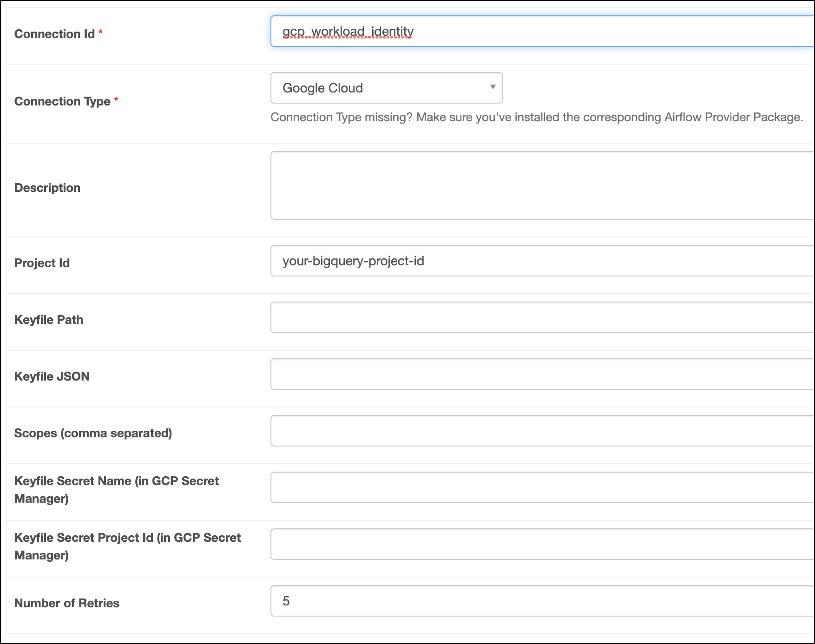Click the Keyfile Path label
The width and height of the screenshot is (815, 644).
point(48,319)
